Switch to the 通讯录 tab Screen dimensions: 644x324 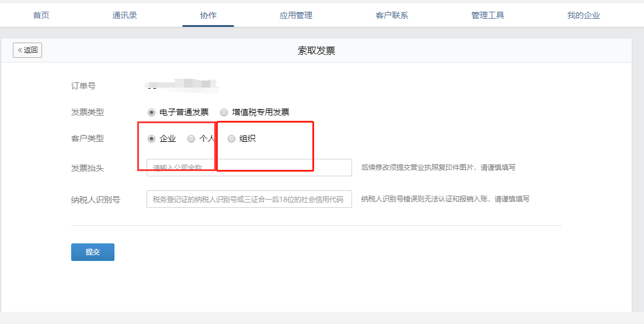[124, 15]
